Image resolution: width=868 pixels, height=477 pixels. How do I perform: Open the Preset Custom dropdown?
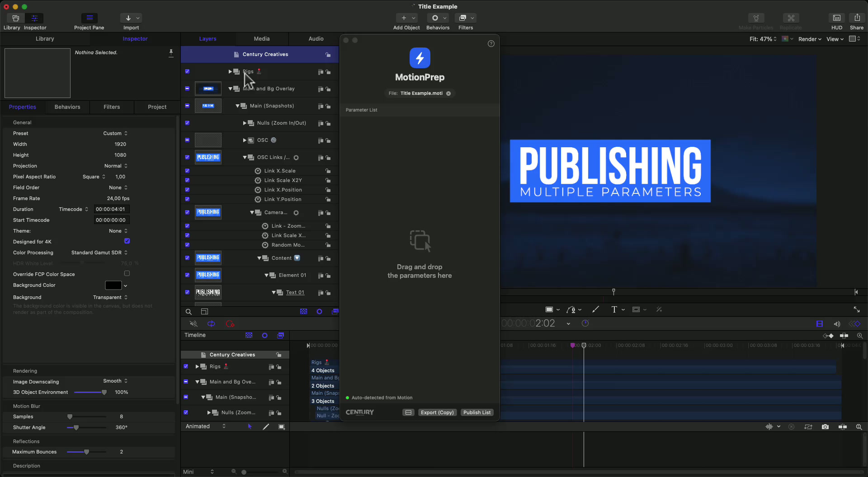[115, 133]
